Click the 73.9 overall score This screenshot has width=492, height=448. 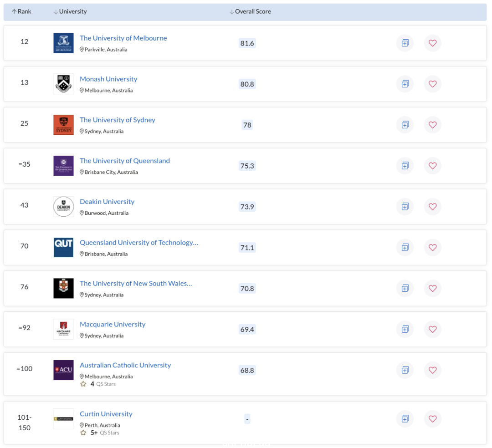pos(247,207)
